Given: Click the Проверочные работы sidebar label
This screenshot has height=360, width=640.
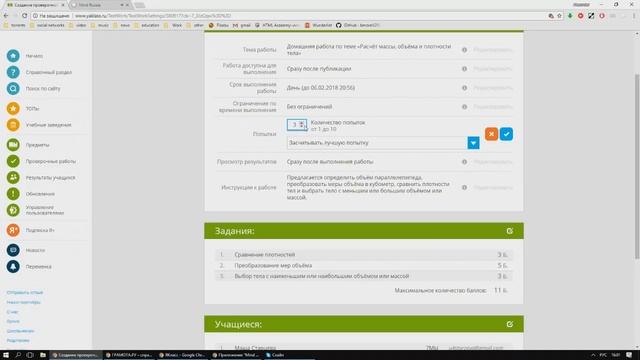Looking at the screenshot, I should (x=51, y=161).
